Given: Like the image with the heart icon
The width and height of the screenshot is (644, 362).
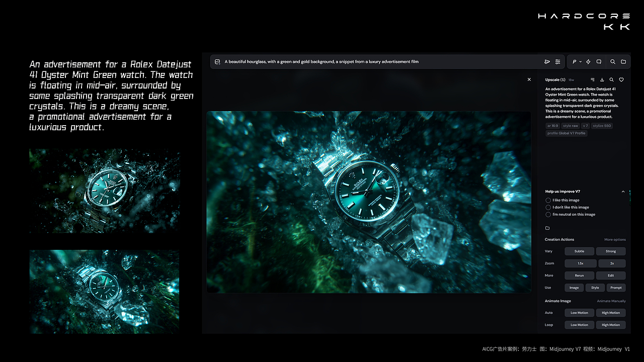Looking at the screenshot, I should 621,79.
